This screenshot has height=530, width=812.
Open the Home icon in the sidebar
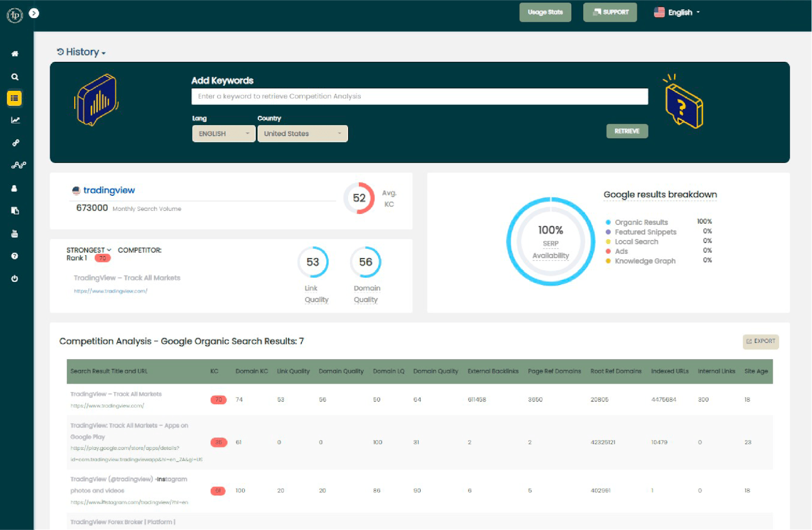click(15, 54)
